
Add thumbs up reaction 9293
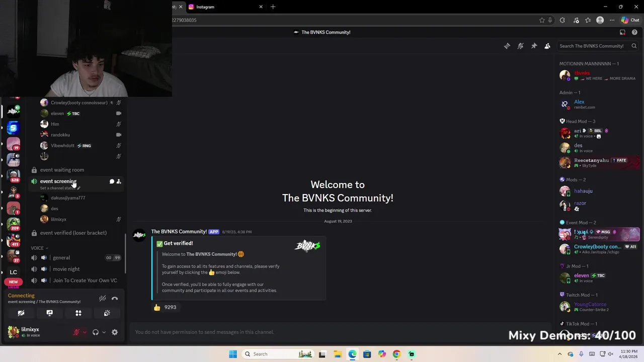(165, 307)
